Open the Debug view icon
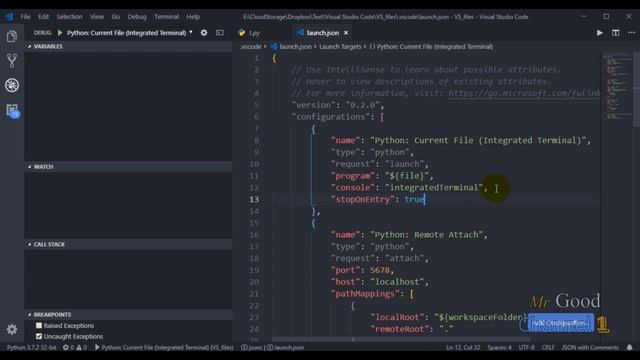 click(x=12, y=85)
